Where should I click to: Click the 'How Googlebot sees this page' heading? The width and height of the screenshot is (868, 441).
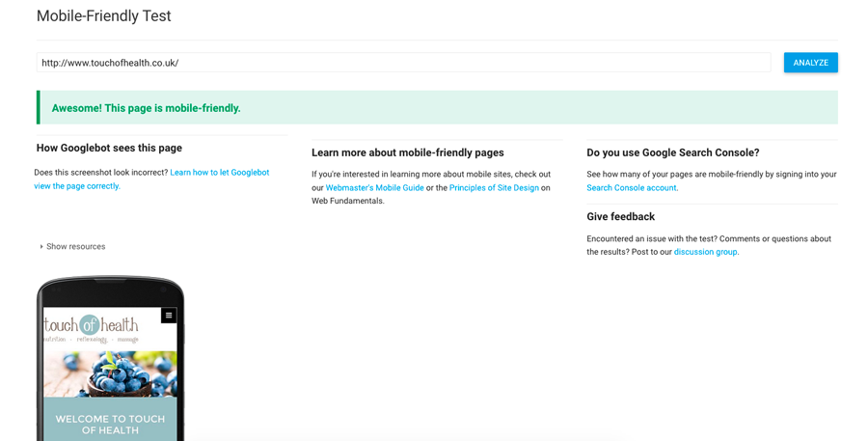pos(109,148)
